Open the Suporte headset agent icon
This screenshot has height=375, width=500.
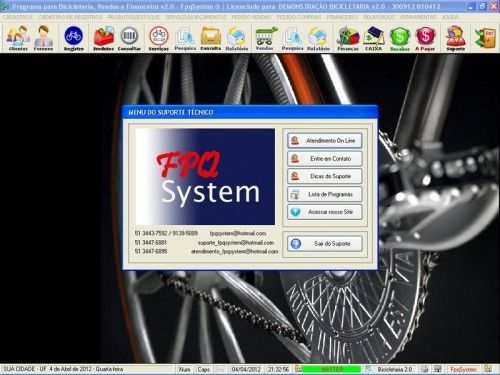pos(456,38)
